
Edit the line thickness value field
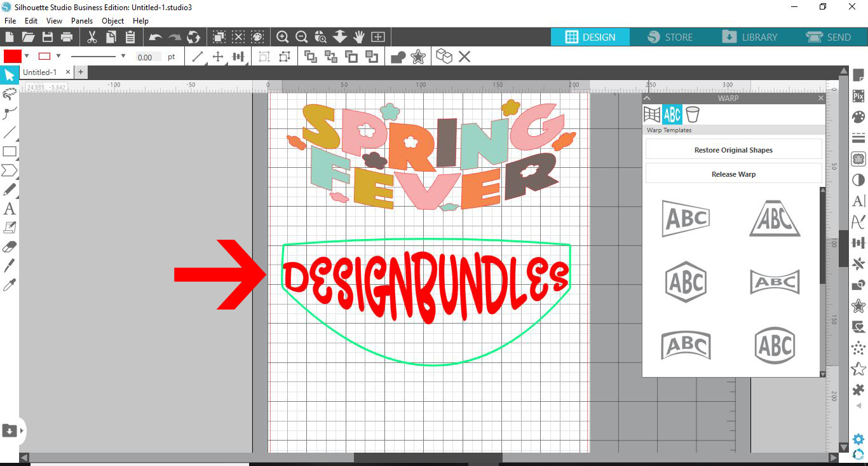(x=148, y=57)
